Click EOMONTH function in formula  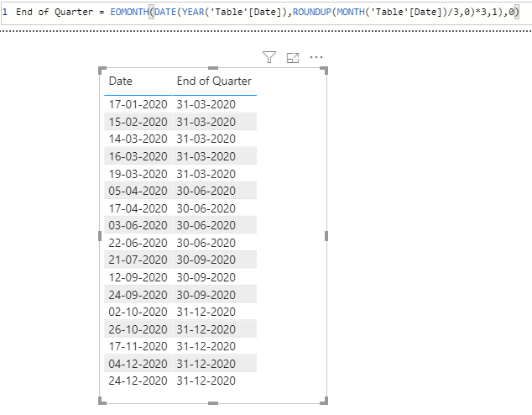pyautogui.click(x=129, y=12)
